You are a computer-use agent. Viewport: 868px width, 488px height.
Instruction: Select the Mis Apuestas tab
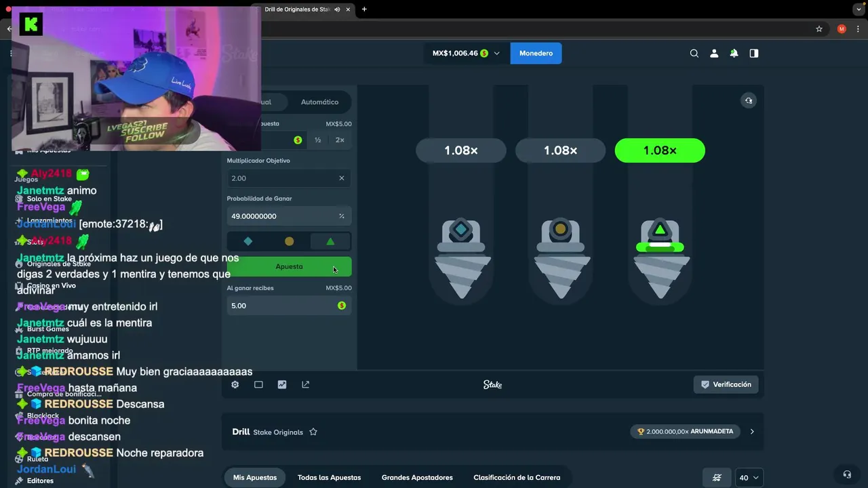pyautogui.click(x=255, y=478)
